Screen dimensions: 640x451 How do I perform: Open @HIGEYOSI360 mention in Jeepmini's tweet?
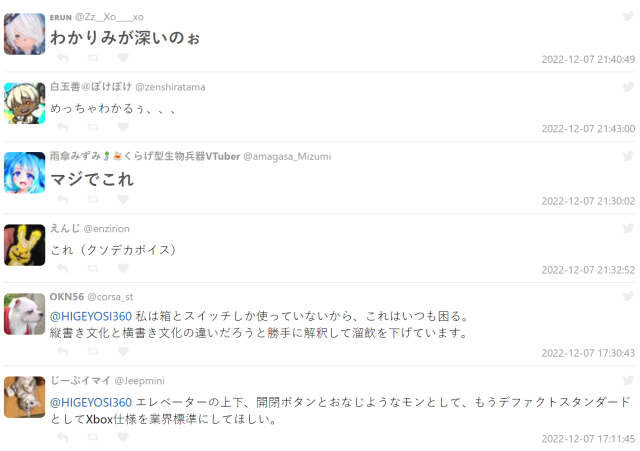pyautogui.click(x=91, y=402)
